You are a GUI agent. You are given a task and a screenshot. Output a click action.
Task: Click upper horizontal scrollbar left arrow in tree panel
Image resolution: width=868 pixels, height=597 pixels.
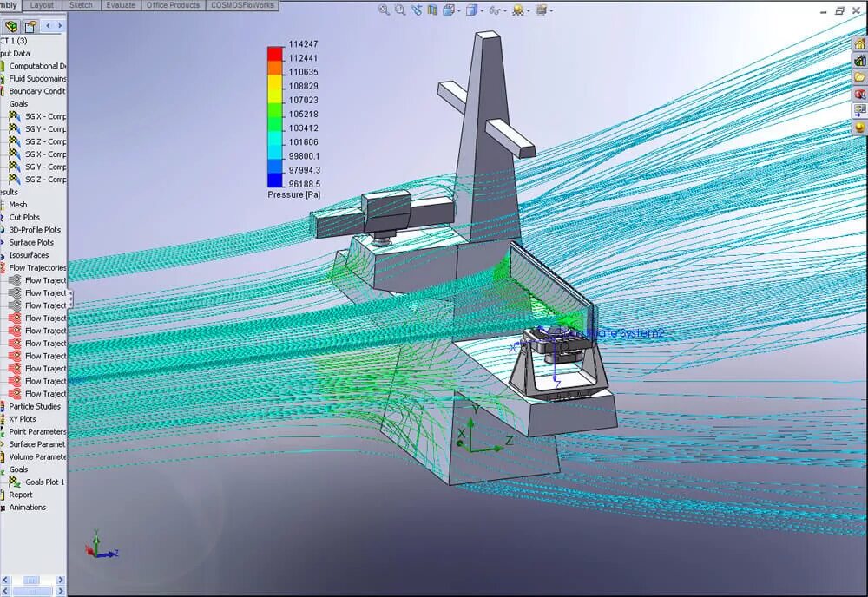pyautogui.click(x=5, y=580)
